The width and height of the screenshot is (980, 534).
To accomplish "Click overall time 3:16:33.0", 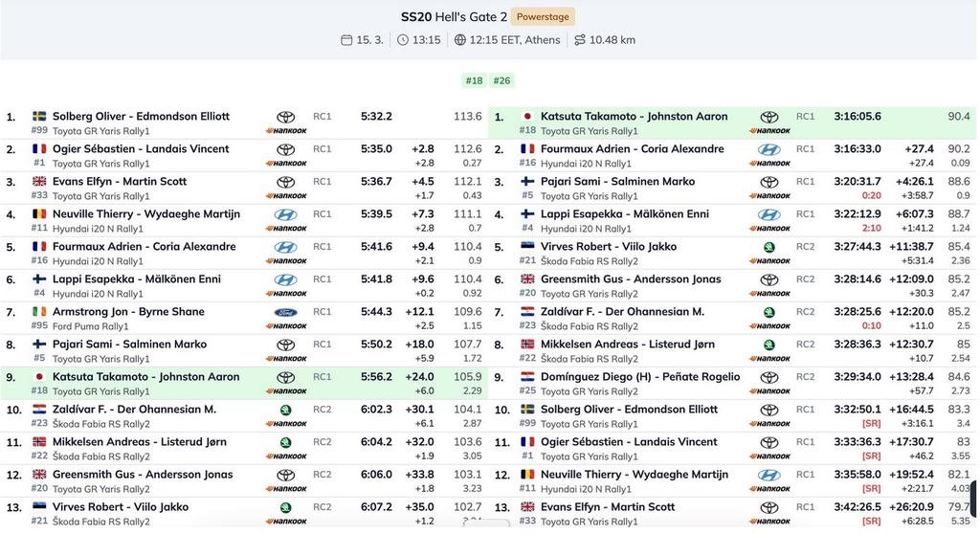I will tap(857, 149).
